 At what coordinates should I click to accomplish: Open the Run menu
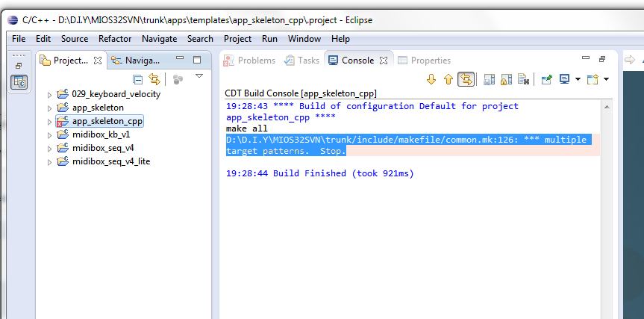point(269,39)
